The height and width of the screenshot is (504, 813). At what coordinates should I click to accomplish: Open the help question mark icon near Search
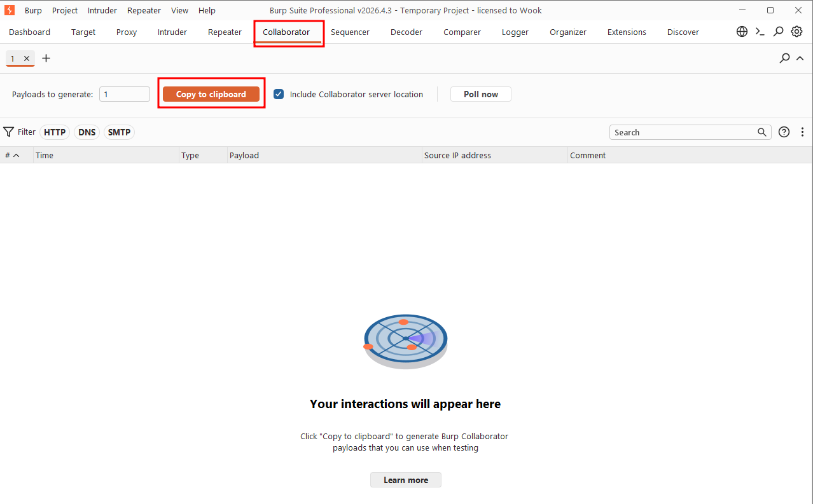point(784,132)
